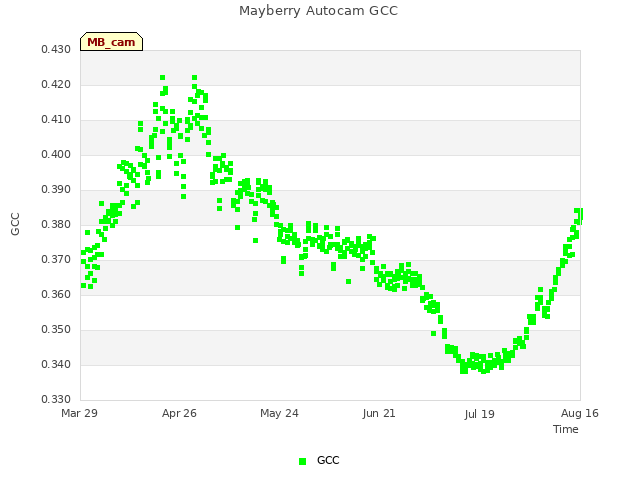Click the 0.390 y-axis label
Image resolution: width=640 pixels, height=480 pixels.
(x=56, y=190)
